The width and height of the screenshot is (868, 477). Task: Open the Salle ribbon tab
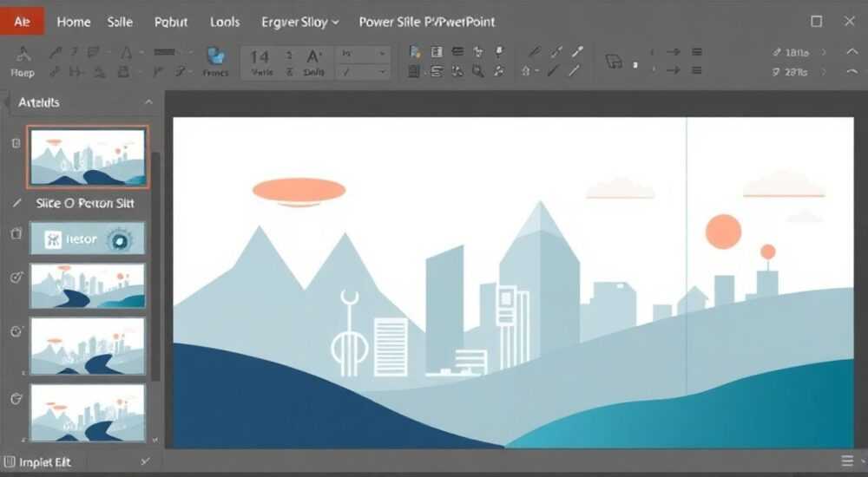coord(120,23)
